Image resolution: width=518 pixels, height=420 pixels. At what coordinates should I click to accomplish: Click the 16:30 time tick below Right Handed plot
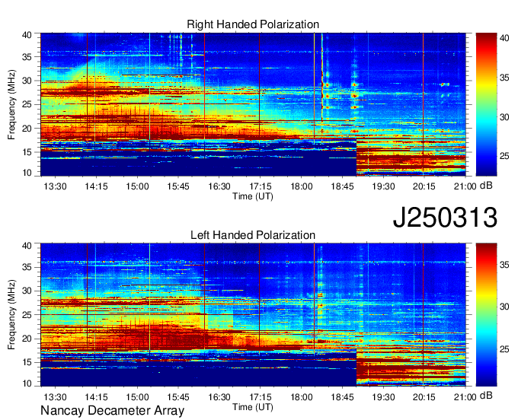click(x=219, y=186)
